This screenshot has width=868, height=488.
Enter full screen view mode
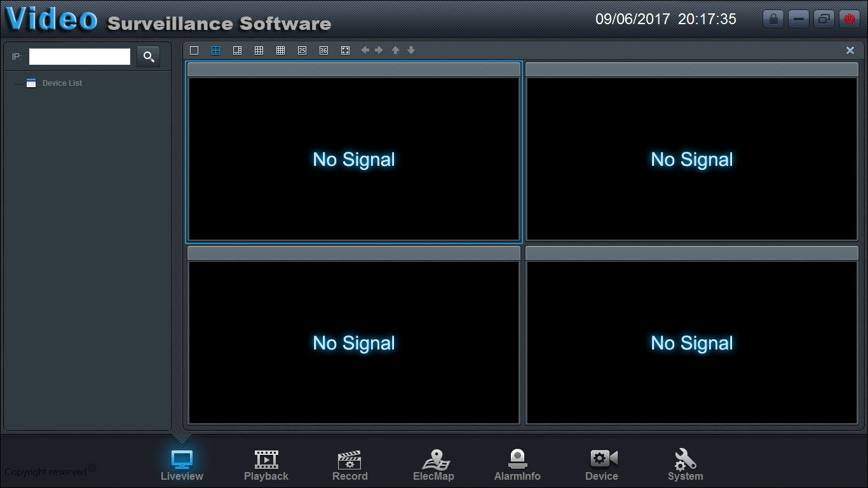coord(346,51)
